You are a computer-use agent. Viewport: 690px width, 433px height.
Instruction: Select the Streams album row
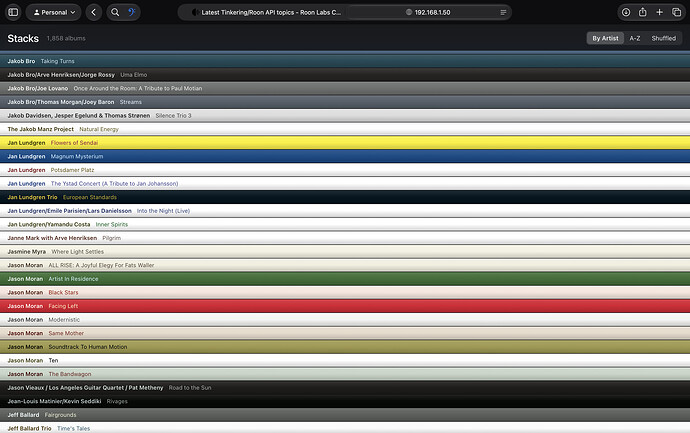coord(345,102)
